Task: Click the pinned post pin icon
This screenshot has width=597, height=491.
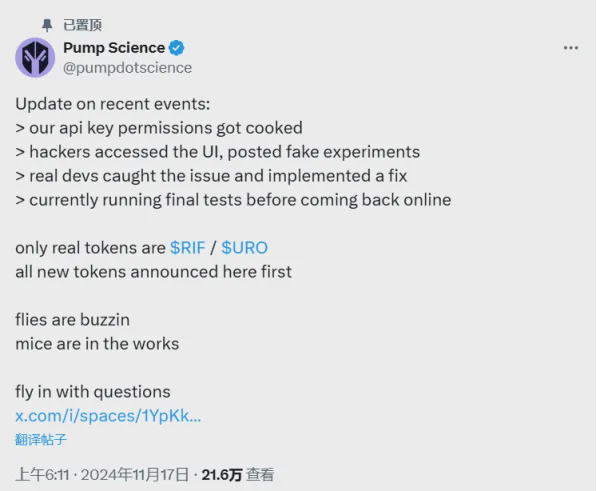Action: tap(47, 25)
